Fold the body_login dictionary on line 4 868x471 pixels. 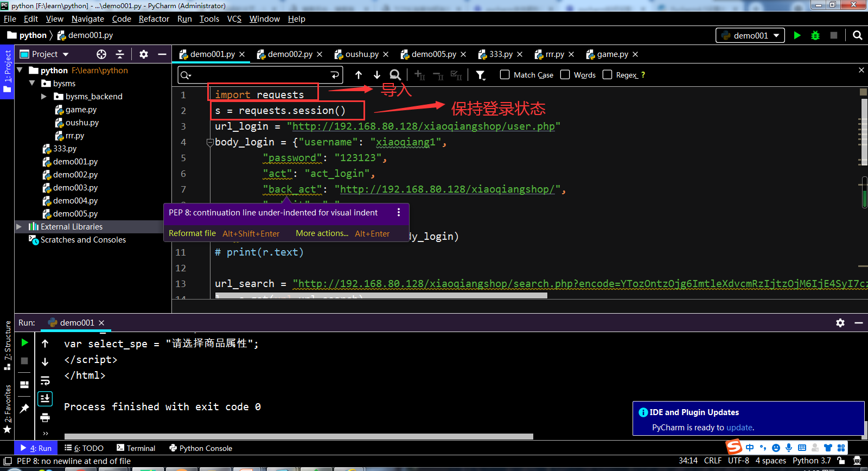(x=210, y=143)
